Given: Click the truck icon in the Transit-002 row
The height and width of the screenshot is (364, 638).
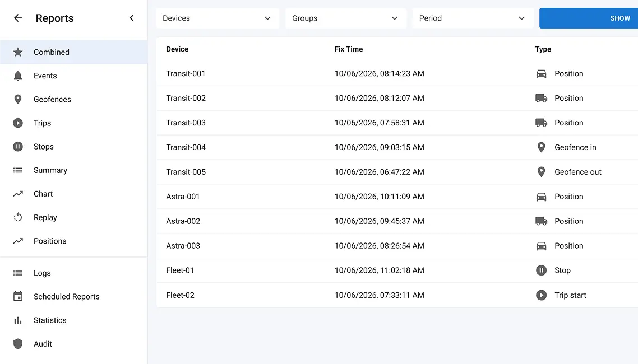Looking at the screenshot, I should pyautogui.click(x=541, y=99).
